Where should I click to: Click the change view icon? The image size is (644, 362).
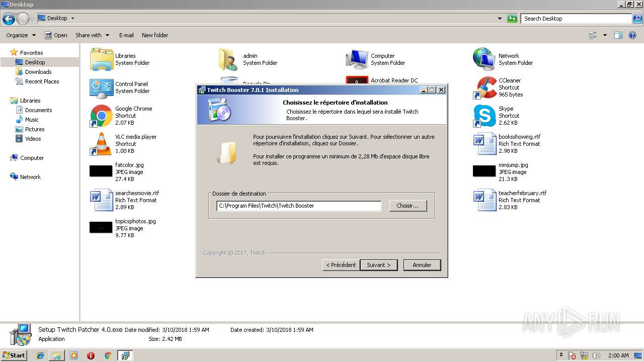pos(593,35)
